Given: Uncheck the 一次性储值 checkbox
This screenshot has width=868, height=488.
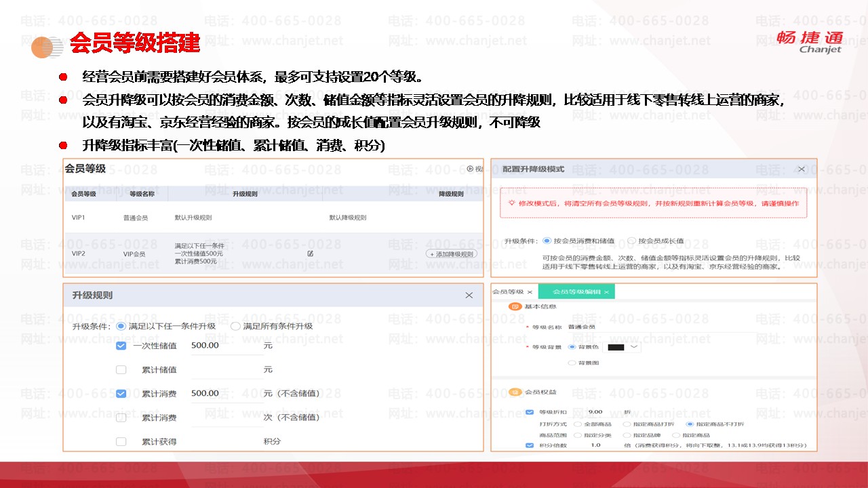Looking at the screenshot, I should coord(121,346).
